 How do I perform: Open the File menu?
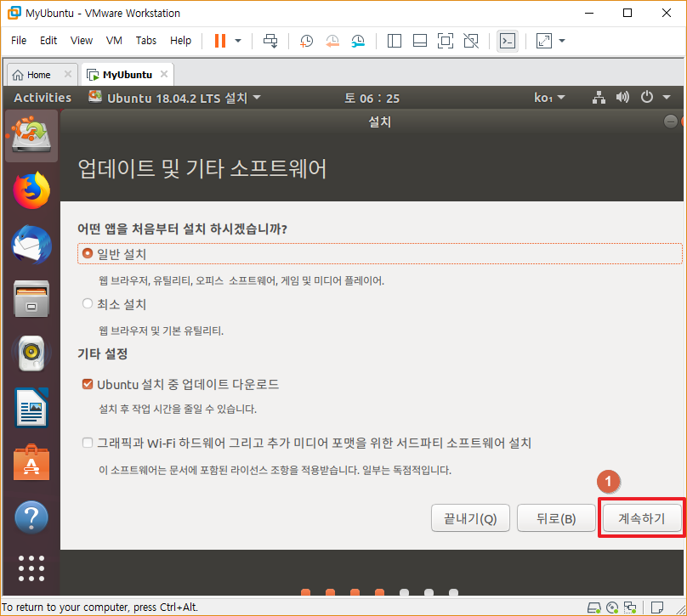coord(19,41)
